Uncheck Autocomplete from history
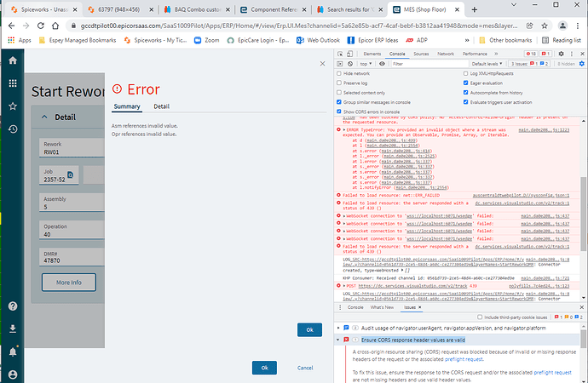This screenshot has width=588, height=383. point(466,93)
